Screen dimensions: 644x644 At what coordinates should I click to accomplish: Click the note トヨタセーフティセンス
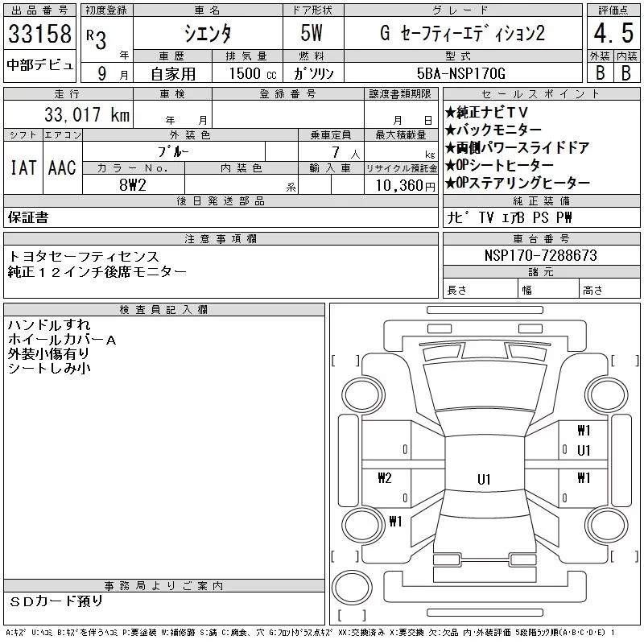tap(84, 257)
